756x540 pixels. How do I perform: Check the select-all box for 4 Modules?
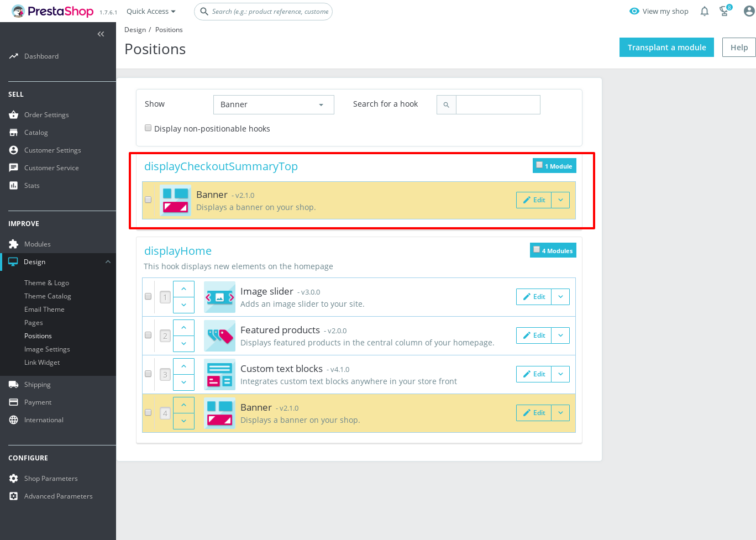pos(537,249)
